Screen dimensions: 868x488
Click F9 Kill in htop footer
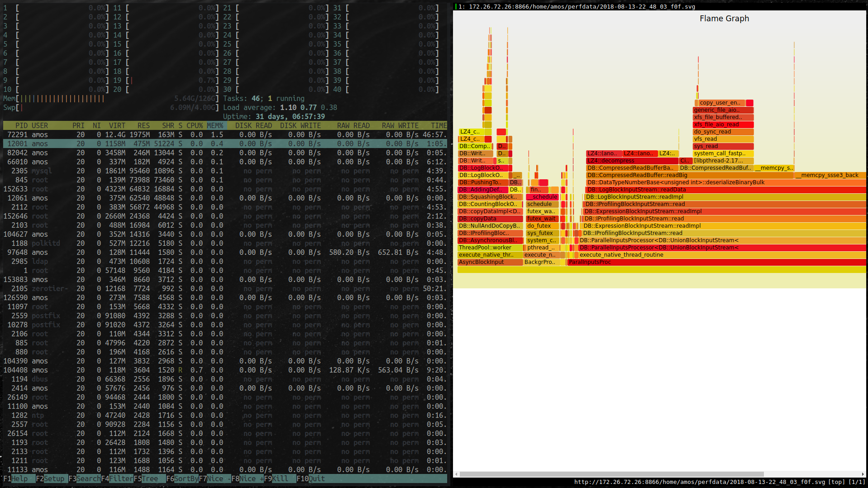pyautogui.click(x=280, y=478)
